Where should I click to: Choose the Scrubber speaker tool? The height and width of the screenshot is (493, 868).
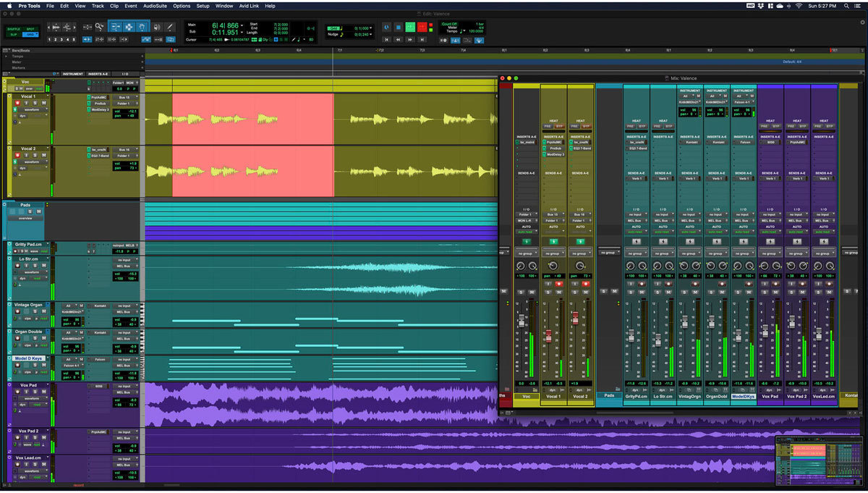(156, 27)
